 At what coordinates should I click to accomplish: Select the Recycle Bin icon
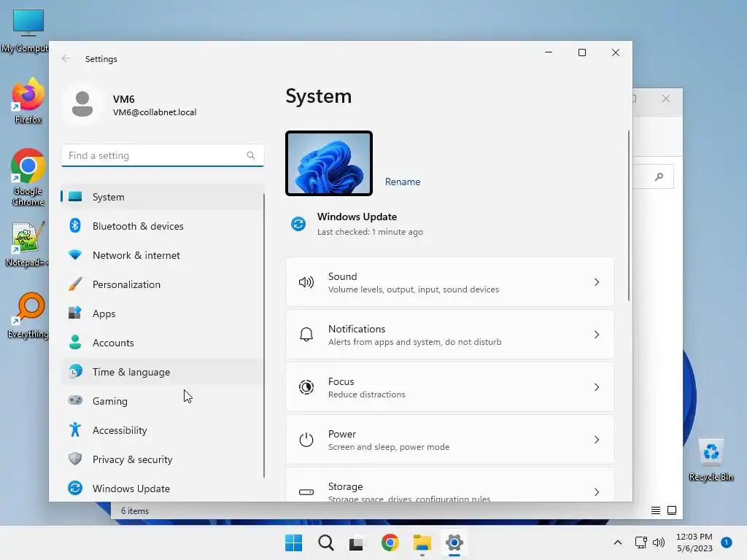711,460
